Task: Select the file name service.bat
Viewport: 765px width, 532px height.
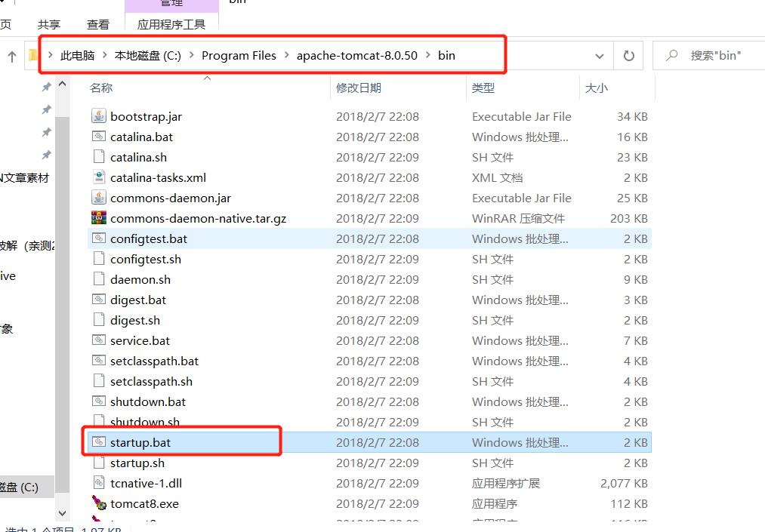Action: click(140, 341)
